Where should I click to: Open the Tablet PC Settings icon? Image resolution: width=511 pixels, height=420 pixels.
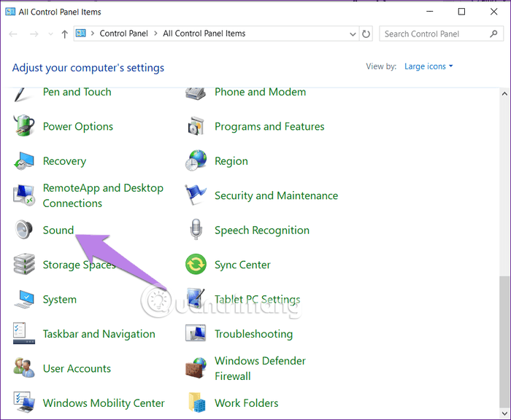click(196, 299)
